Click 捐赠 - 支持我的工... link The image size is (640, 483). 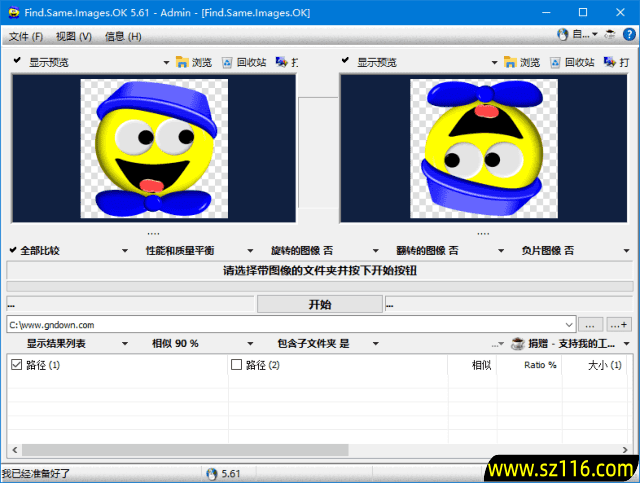click(x=572, y=344)
